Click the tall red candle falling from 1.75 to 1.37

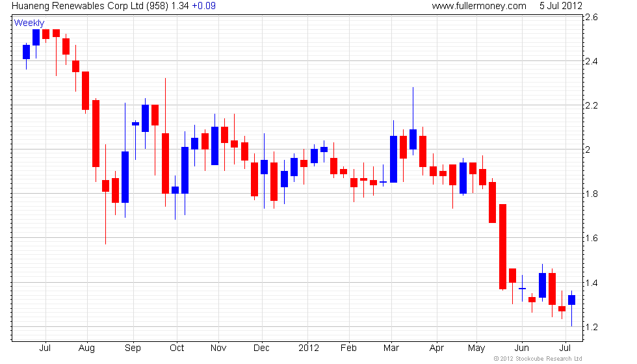(502, 246)
